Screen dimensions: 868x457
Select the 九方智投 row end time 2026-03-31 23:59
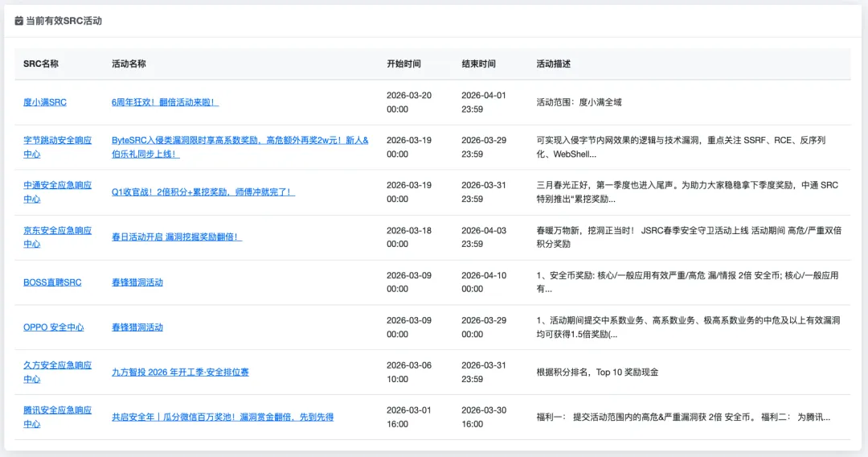click(484, 373)
